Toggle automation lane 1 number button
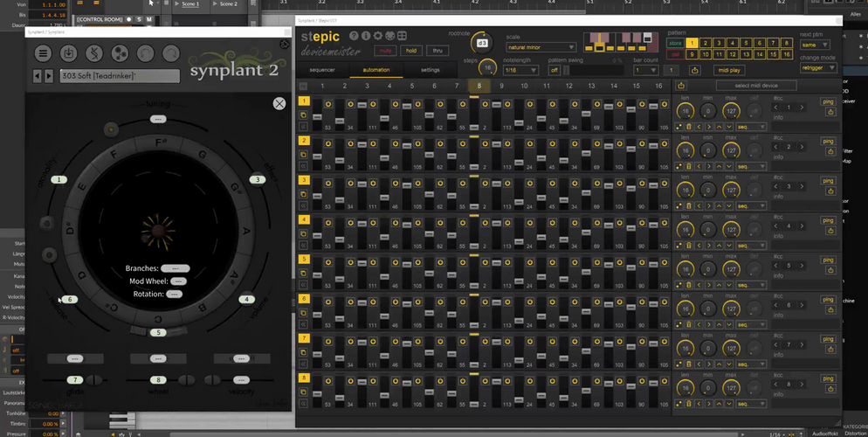The width and height of the screenshot is (868, 437). pyautogui.click(x=304, y=101)
